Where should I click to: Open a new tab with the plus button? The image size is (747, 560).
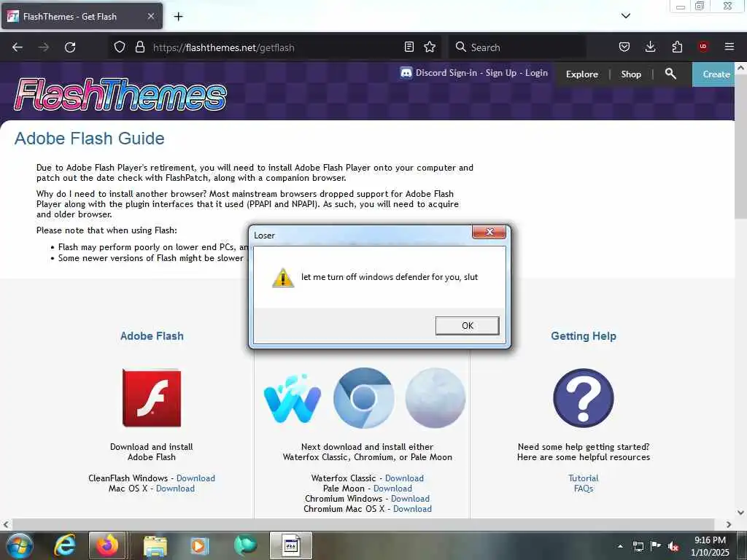[x=178, y=16]
